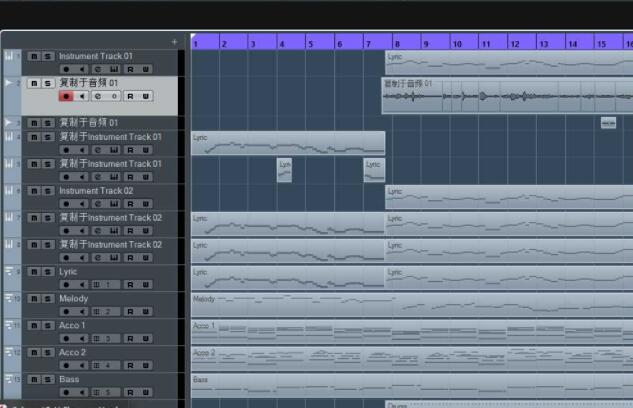Open instrument keyboard icon on Instrument Track 01
This screenshot has width=633, height=408.
tap(114, 69)
